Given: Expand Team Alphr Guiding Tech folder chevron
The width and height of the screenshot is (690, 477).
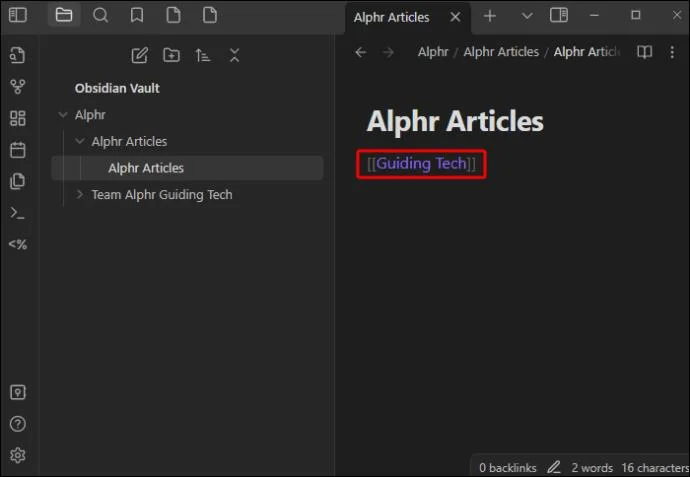Looking at the screenshot, I should [80, 194].
